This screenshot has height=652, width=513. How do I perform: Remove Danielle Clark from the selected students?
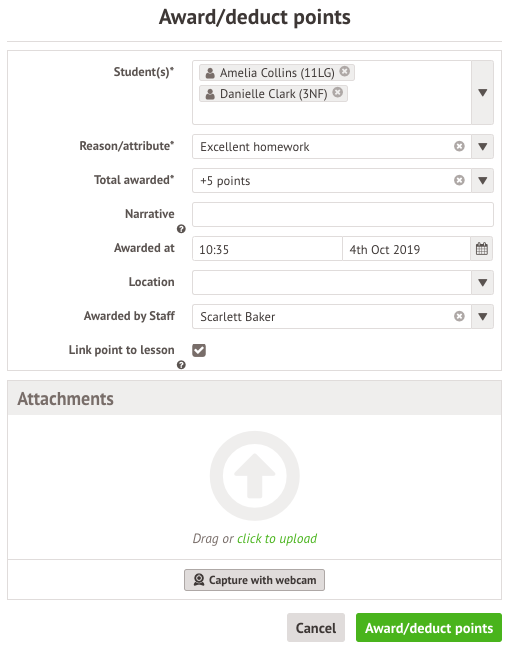tap(338, 92)
